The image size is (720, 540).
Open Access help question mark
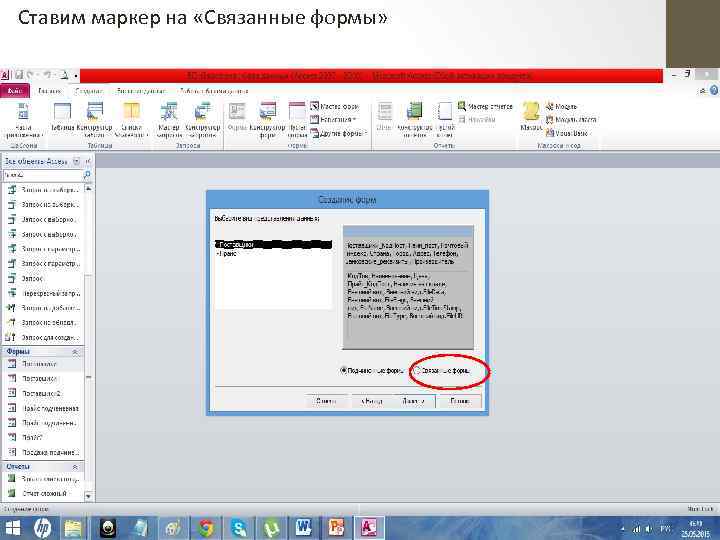[x=714, y=90]
